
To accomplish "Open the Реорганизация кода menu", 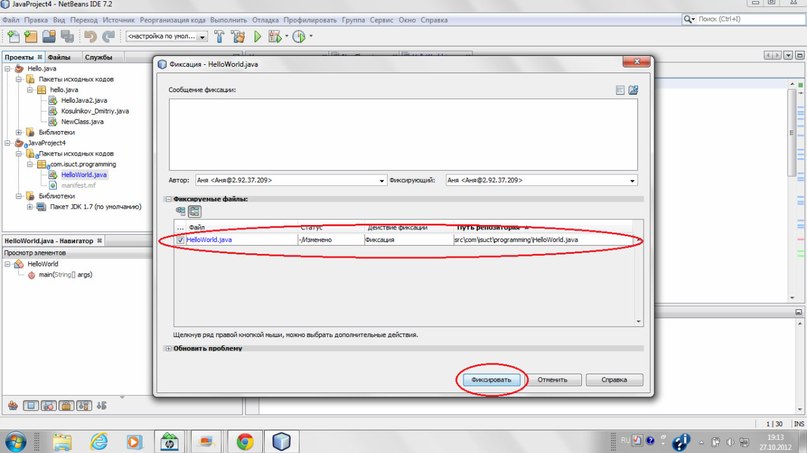I will (x=172, y=20).
